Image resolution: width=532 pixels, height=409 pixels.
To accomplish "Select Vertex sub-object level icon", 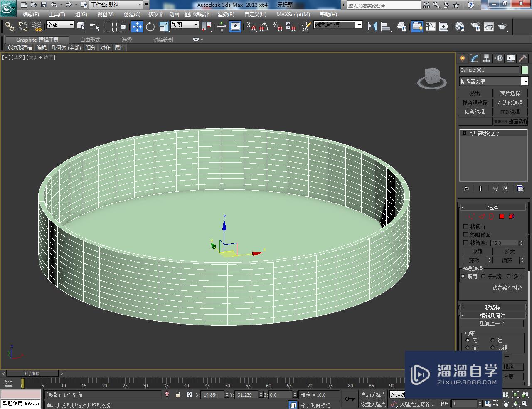I will click(x=471, y=216).
